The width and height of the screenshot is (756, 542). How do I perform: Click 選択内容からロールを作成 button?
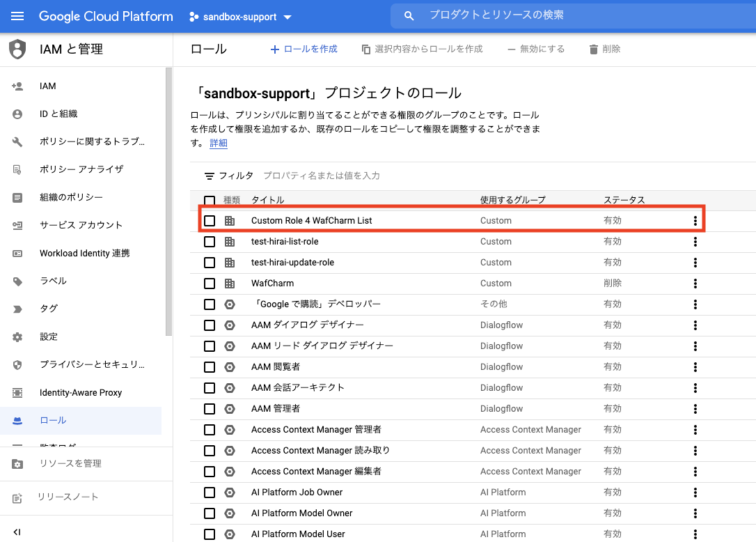[423, 49]
